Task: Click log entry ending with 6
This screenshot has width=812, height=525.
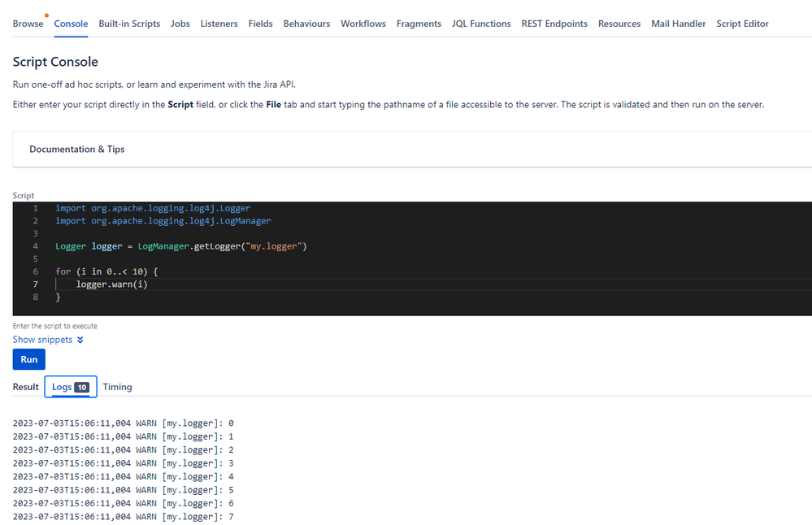Action: click(124, 504)
